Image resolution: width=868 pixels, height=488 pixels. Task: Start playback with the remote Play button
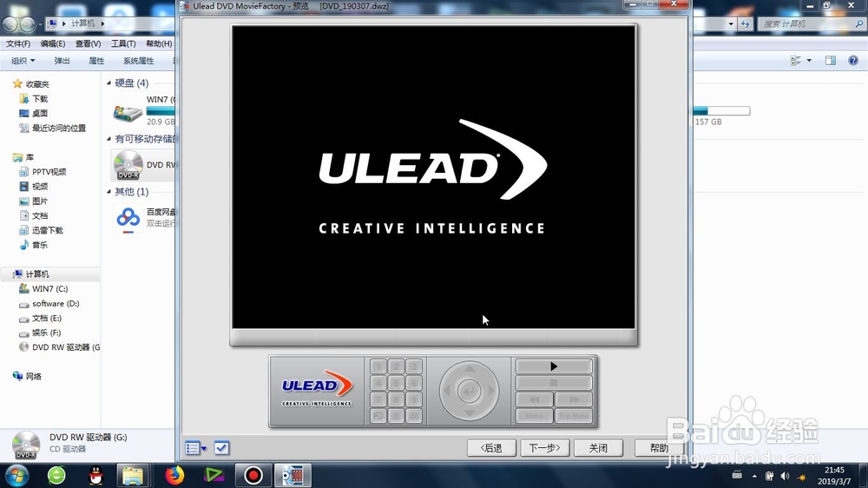coord(554,366)
